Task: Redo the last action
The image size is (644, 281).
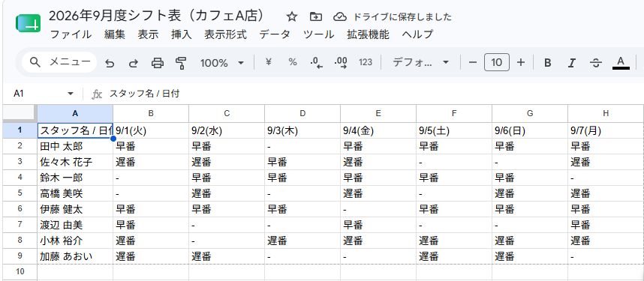Action: click(134, 63)
